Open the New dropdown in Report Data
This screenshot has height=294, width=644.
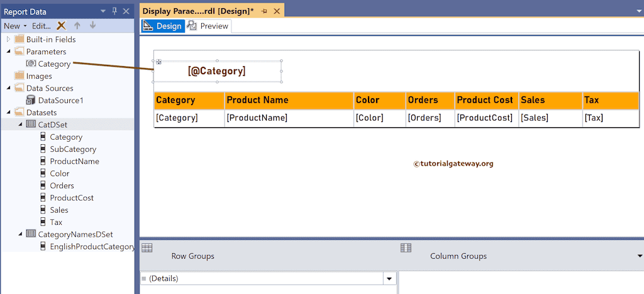pos(15,26)
